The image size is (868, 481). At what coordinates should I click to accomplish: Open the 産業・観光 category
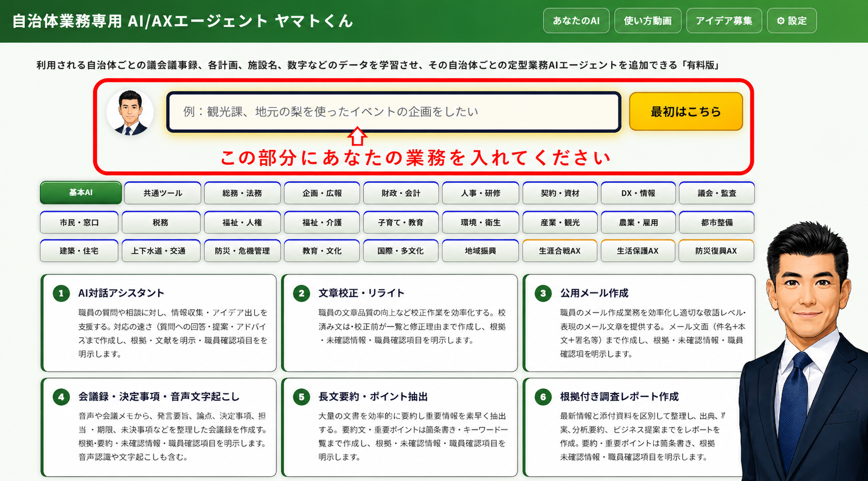pyautogui.click(x=560, y=222)
